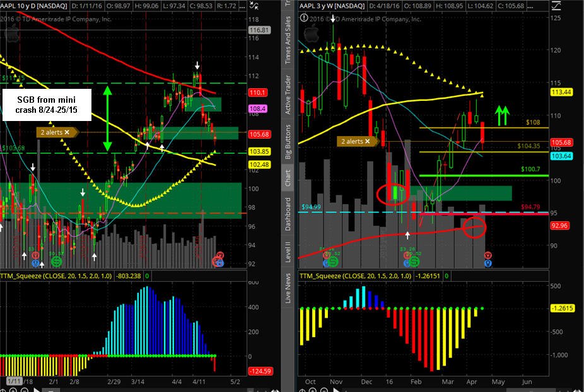Click the 113.44 yellow price bubble on weekly axis
The height and width of the screenshot is (392, 584).
tap(561, 92)
